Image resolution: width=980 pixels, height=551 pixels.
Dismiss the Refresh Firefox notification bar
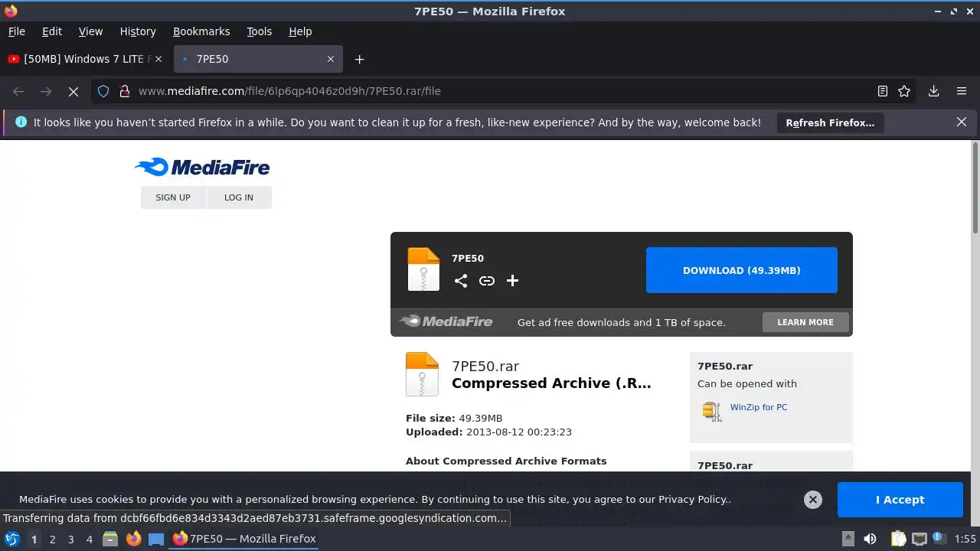point(962,122)
